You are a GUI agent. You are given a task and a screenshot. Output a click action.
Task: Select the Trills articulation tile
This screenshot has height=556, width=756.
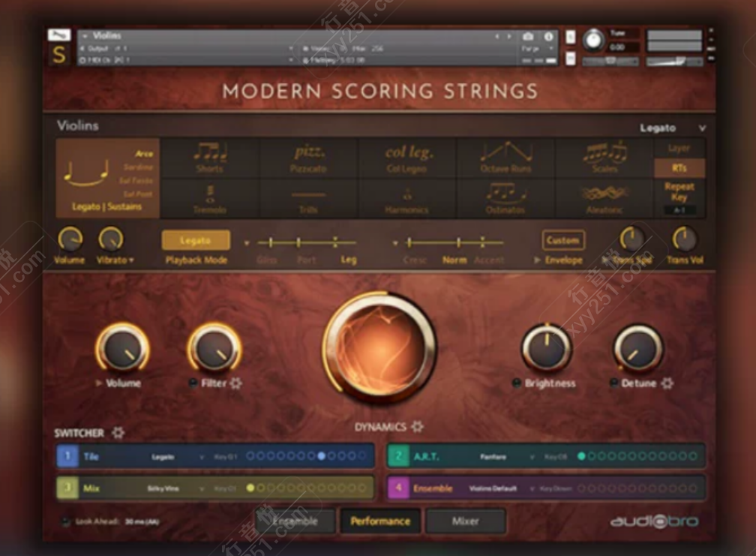(x=308, y=199)
